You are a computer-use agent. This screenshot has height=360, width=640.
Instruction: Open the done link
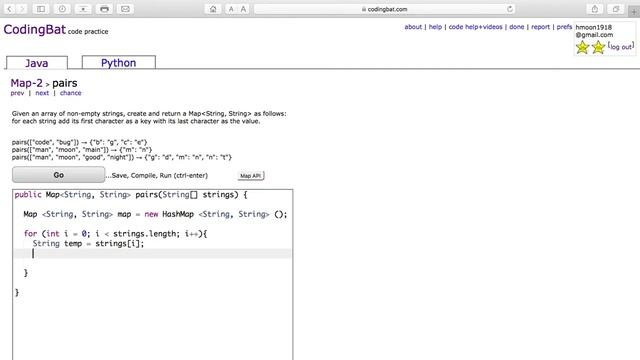(x=516, y=27)
